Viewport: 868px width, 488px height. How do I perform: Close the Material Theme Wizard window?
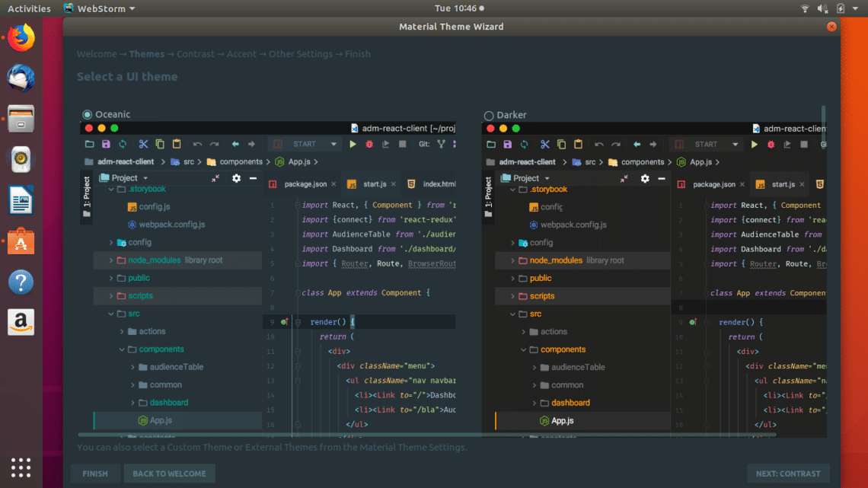point(831,27)
